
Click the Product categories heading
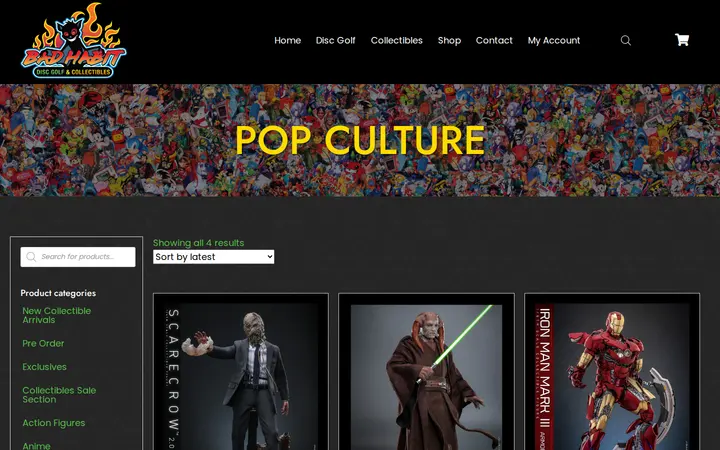[58, 293]
